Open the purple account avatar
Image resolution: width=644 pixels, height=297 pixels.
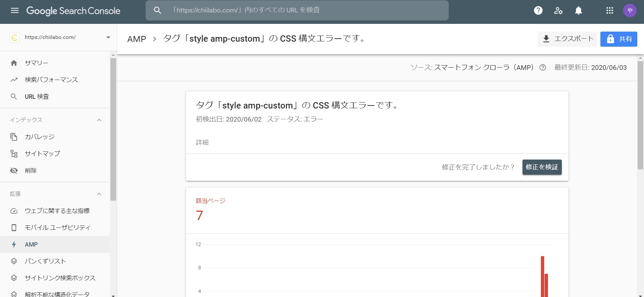point(630,11)
